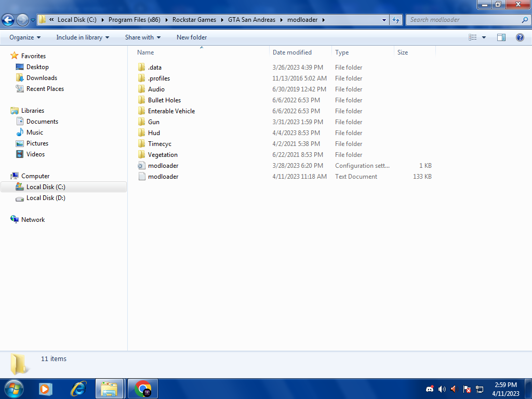Viewport: 532px width, 399px height.
Task: Open the Windows Start button
Action: [x=14, y=389]
